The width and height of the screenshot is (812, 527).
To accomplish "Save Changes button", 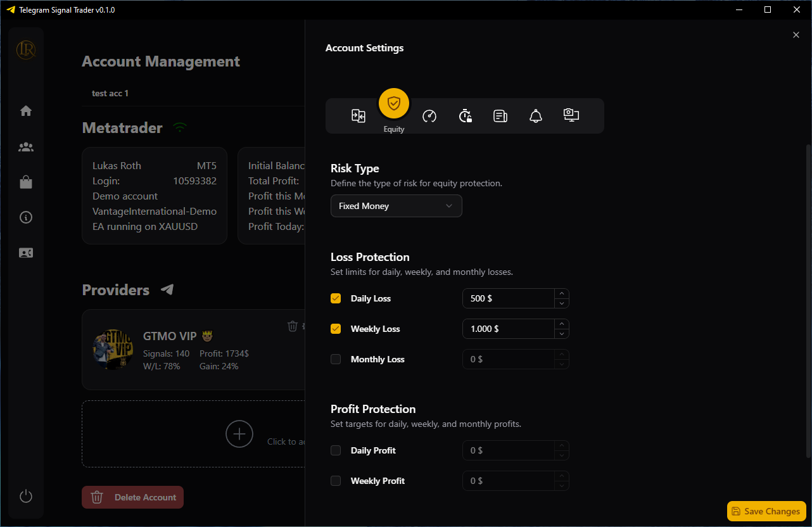I will tap(766, 511).
